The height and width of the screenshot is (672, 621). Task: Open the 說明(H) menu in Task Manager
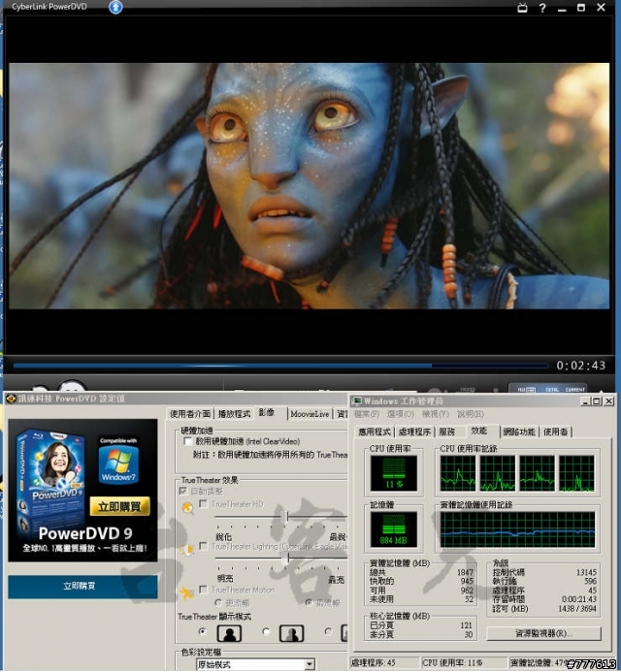pyautogui.click(x=471, y=414)
